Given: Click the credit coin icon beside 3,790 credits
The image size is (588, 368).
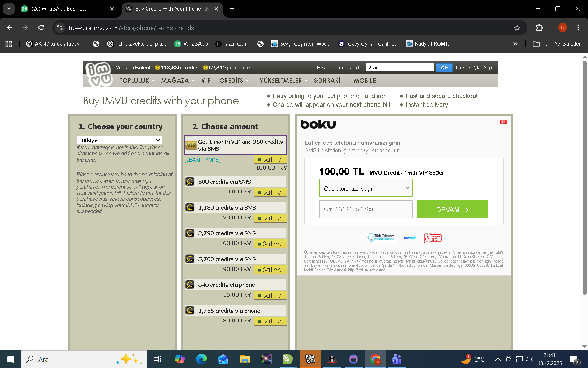Looking at the screenshot, I should click(190, 233).
